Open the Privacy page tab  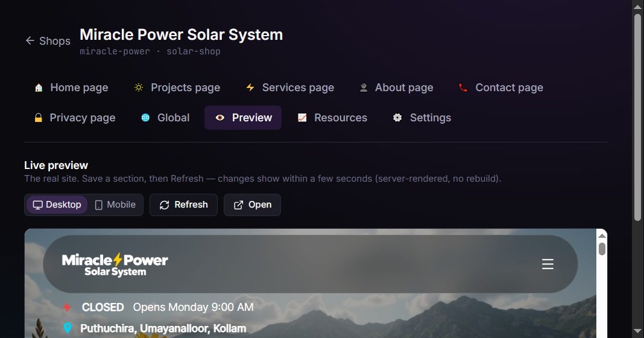point(74,118)
